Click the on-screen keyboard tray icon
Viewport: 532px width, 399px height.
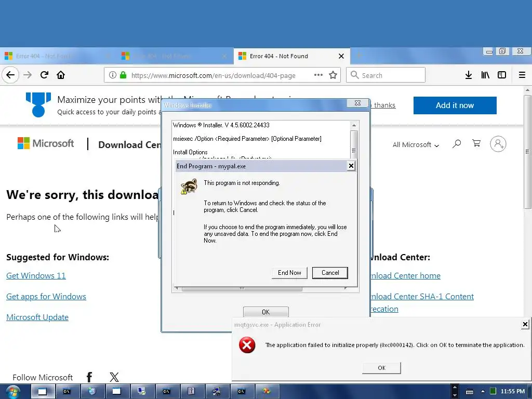point(470,392)
